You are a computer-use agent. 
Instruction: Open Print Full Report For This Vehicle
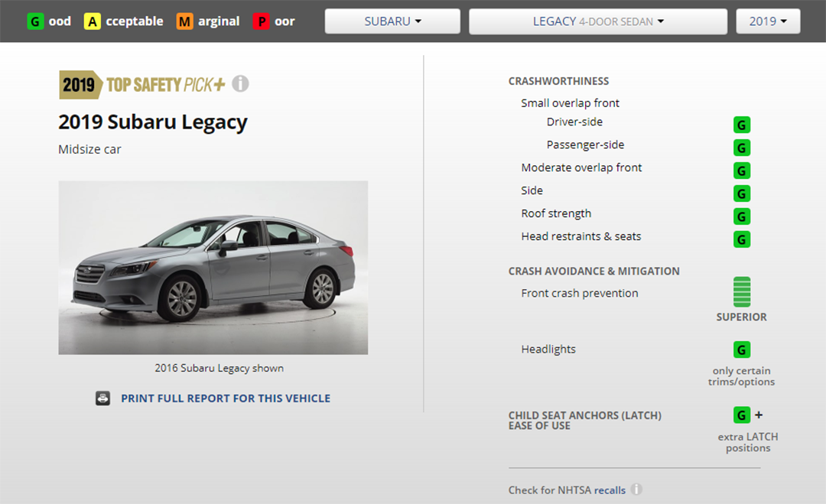pyautogui.click(x=226, y=398)
